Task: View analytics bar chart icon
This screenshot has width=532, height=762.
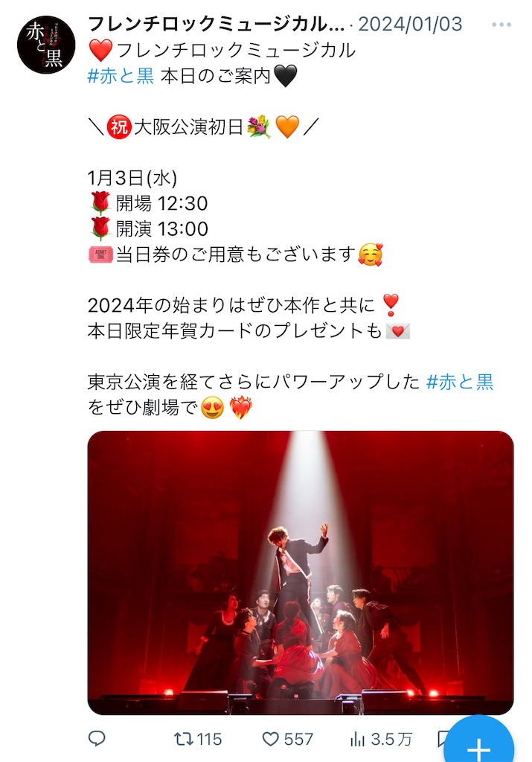Action: point(357,739)
